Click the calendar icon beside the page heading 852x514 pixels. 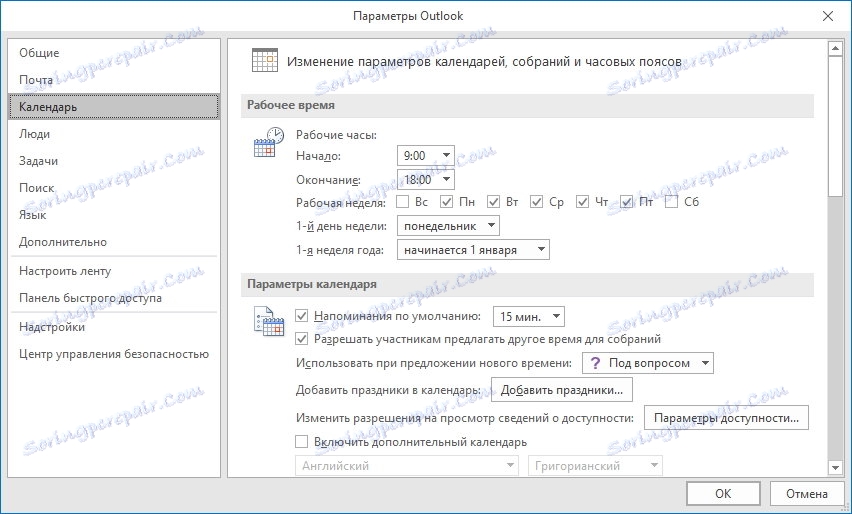(x=265, y=60)
